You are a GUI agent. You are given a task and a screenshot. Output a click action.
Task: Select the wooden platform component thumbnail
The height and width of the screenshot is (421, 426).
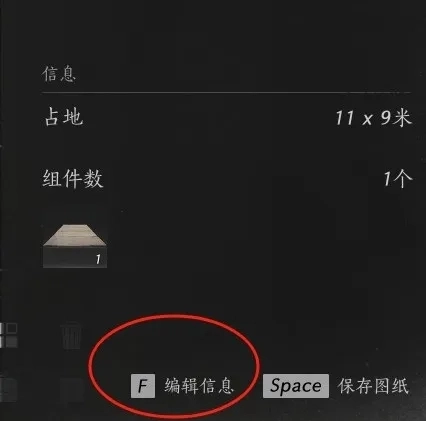click(75, 246)
